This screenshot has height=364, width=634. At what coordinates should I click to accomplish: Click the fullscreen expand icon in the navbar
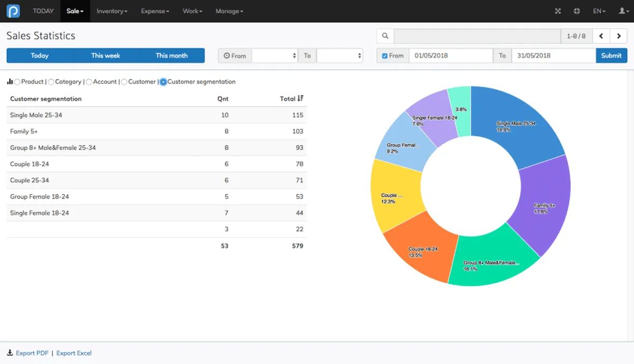558,11
